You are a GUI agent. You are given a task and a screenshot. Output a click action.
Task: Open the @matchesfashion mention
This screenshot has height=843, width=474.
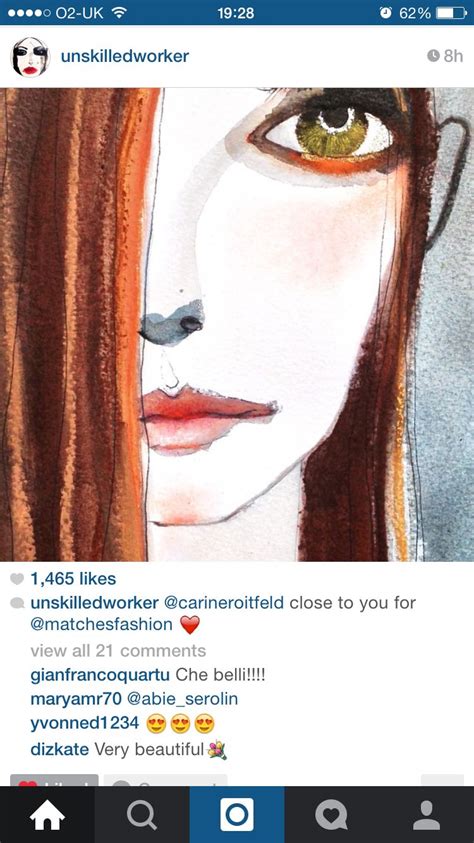coord(102,624)
